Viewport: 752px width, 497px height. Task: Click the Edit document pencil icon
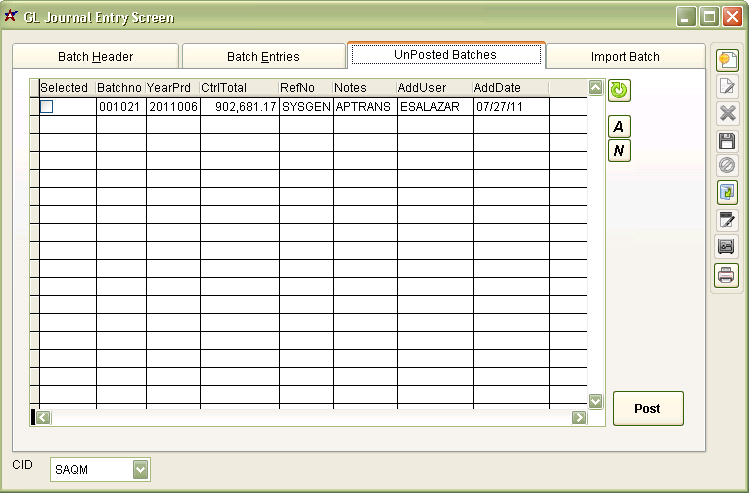(x=727, y=87)
